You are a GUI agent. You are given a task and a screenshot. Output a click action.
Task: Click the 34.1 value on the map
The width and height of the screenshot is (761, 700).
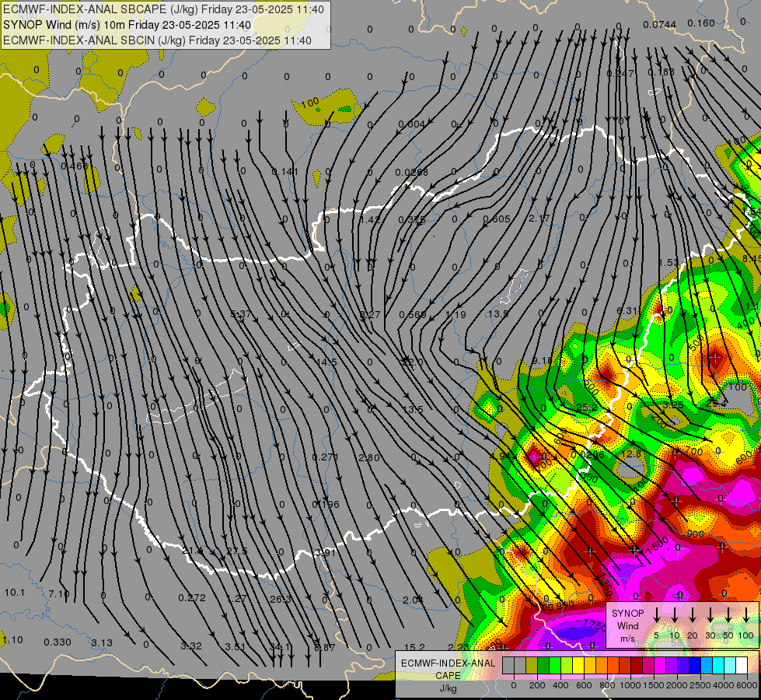click(x=280, y=647)
